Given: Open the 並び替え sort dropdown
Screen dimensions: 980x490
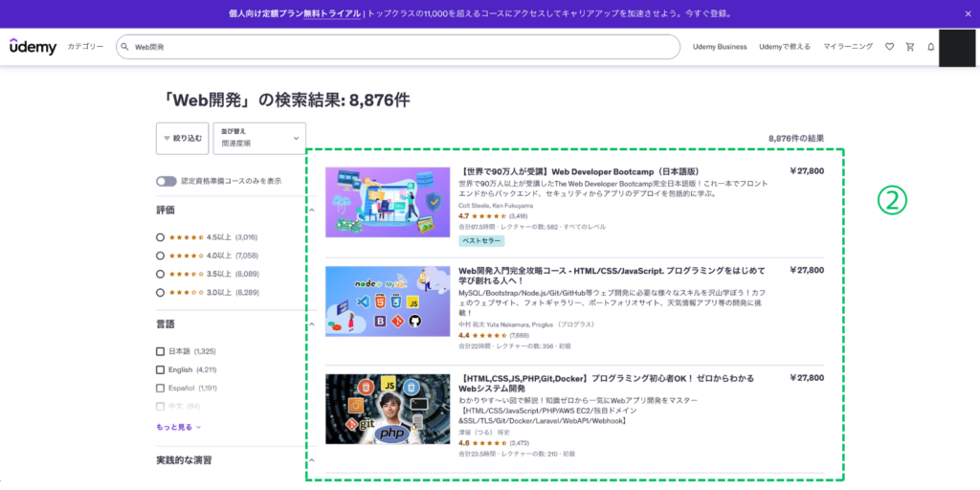Looking at the screenshot, I should (x=259, y=138).
